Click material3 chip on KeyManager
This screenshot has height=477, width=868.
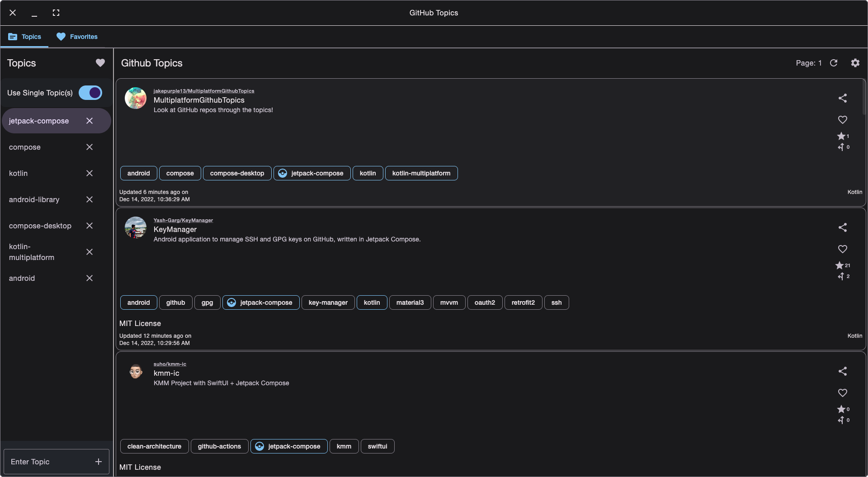point(410,302)
